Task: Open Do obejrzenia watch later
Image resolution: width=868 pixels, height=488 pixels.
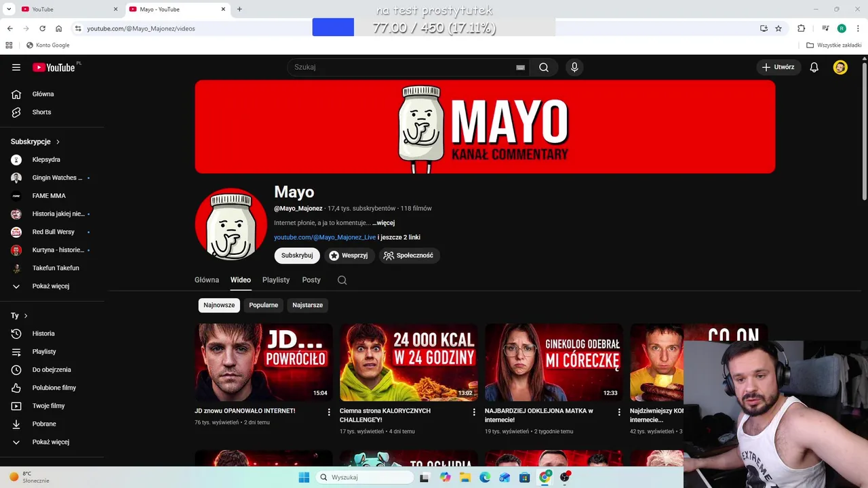Action: coord(52,369)
